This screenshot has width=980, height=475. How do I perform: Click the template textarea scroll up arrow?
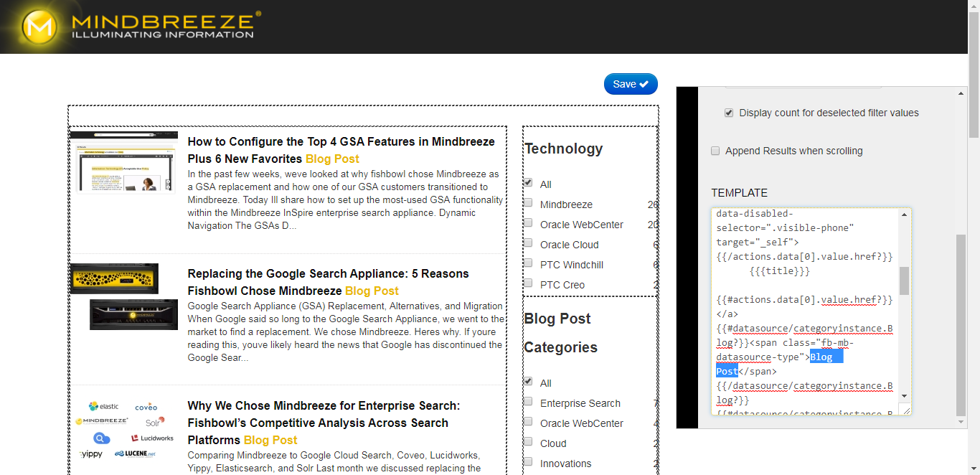[x=904, y=215]
